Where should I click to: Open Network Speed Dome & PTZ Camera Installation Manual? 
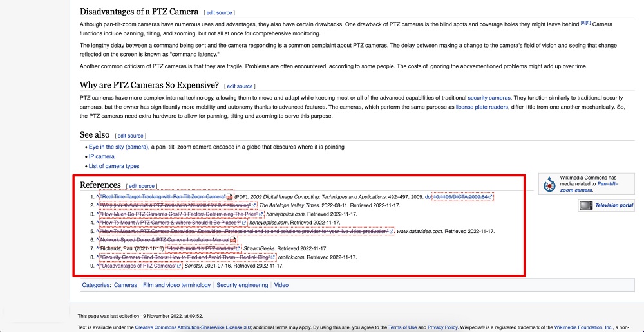(x=165, y=240)
